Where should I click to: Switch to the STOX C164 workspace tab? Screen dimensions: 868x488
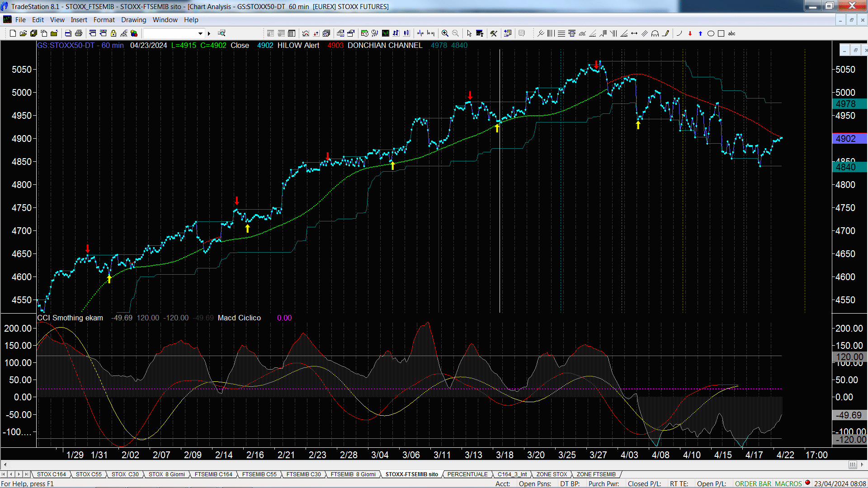click(x=51, y=474)
